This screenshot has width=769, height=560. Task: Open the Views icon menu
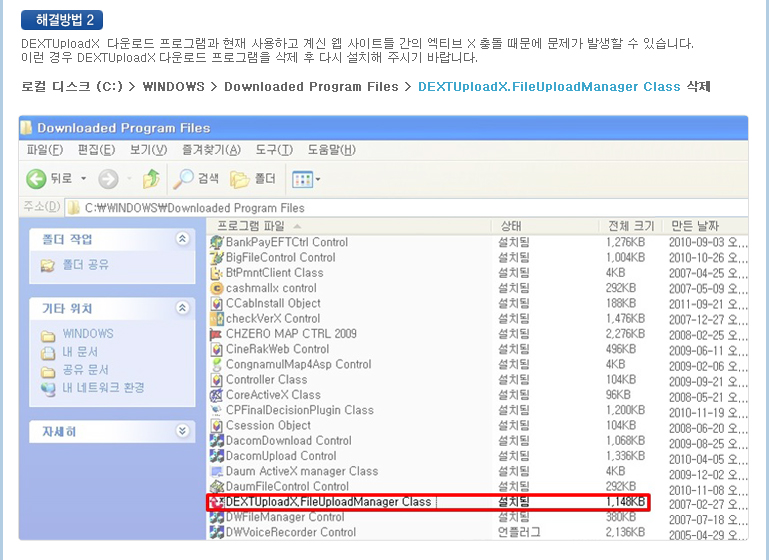[x=302, y=179]
